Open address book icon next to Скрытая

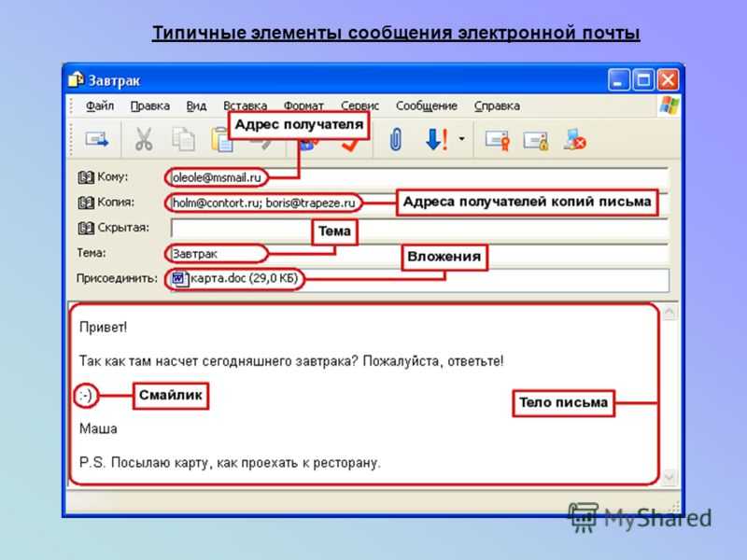coord(86,228)
